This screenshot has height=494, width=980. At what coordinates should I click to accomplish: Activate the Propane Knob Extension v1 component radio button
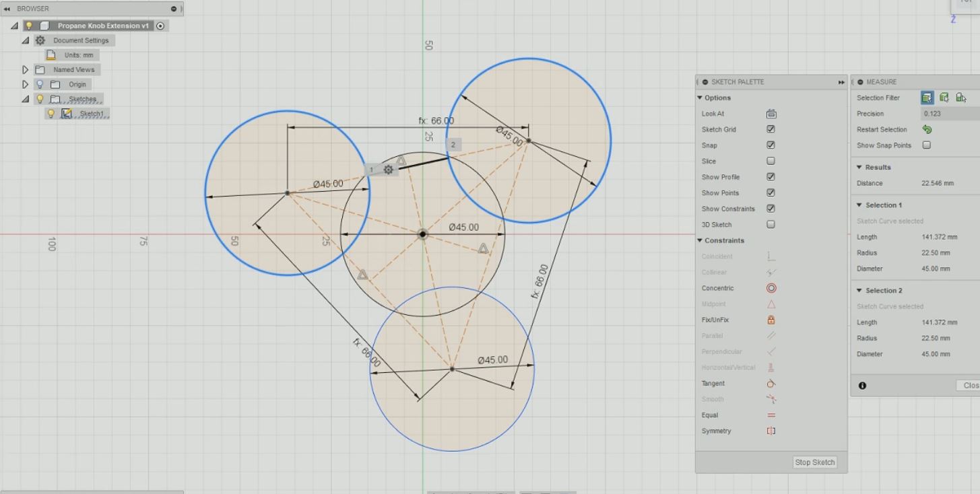[x=160, y=26]
